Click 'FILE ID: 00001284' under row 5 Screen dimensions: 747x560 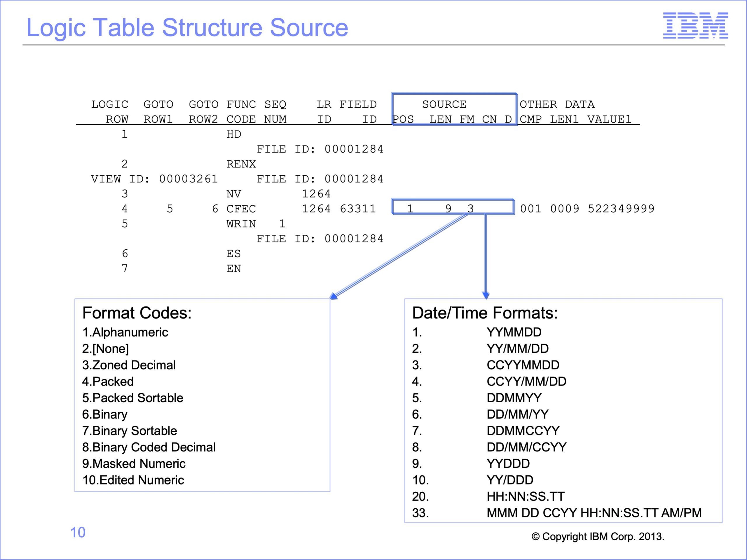pyautogui.click(x=320, y=239)
